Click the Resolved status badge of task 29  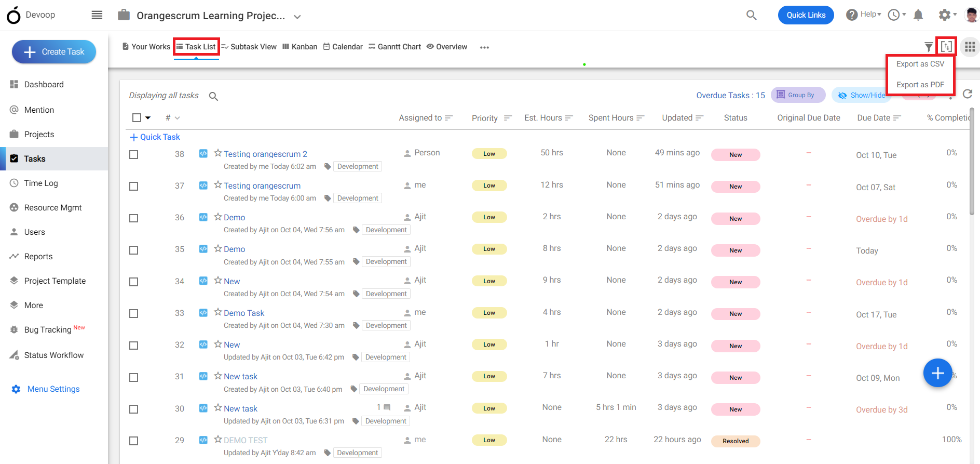736,441
